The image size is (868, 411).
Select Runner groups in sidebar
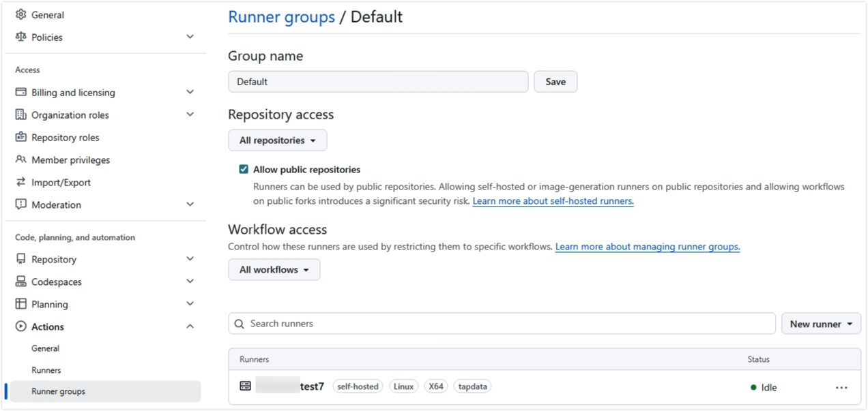pyautogui.click(x=105, y=391)
